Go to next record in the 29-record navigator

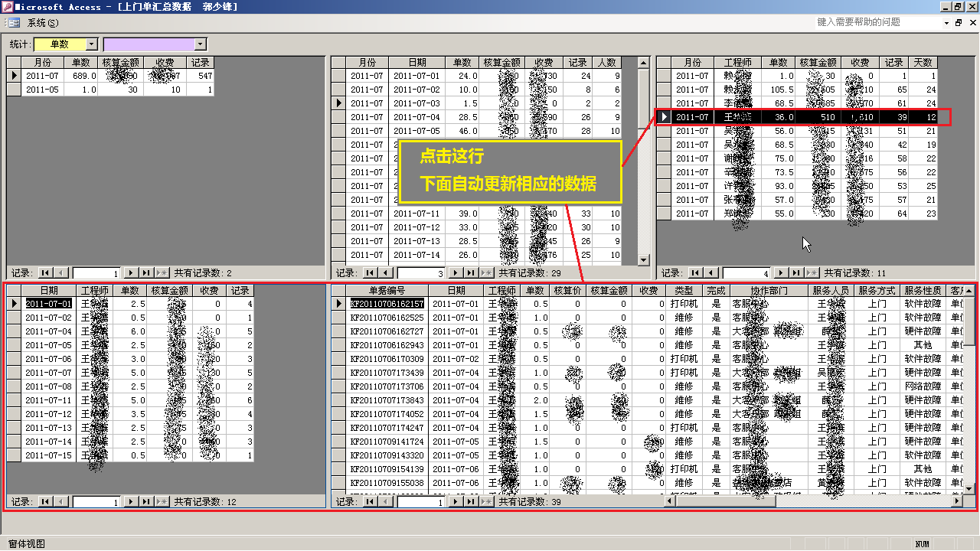click(454, 273)
